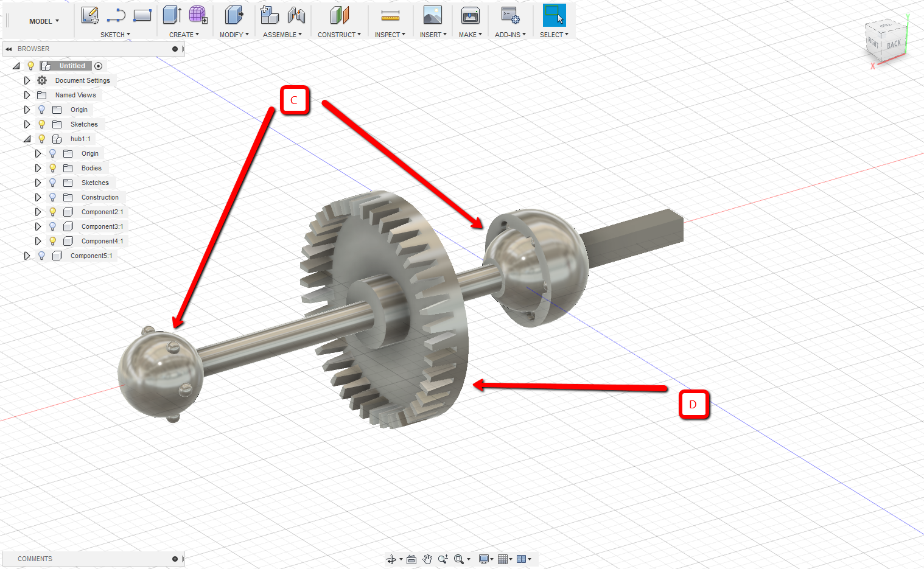924x569 pixels.
Task: Click the Grid and Snaps icon
Action: (503, 559)
